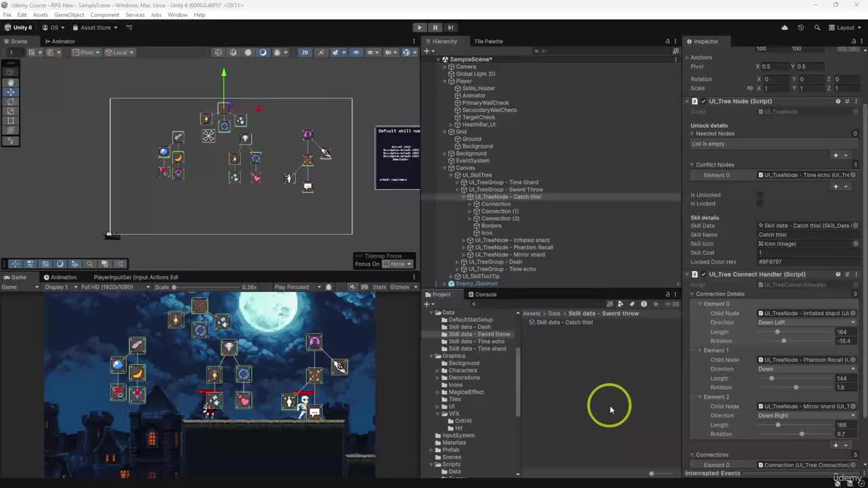The image size is (868, 488).
Task: Open the Asset Store dropdown
Action: [94, 28]
